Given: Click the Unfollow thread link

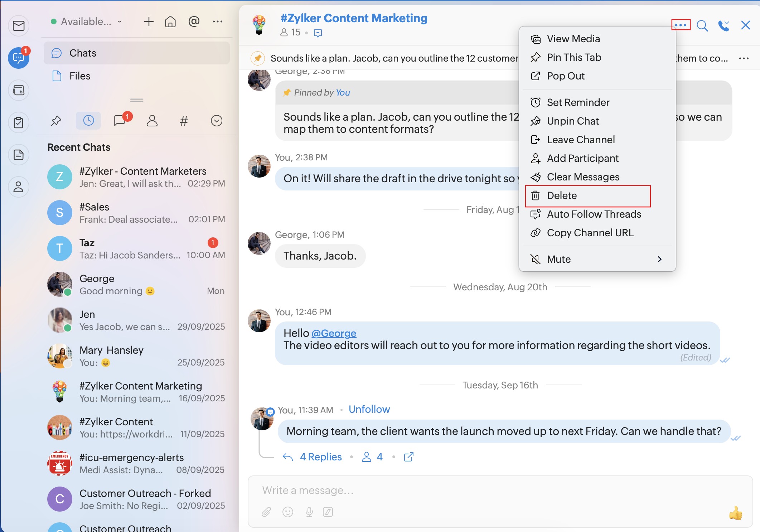Looking at the screenshot, I should click(x=369, y=409).
